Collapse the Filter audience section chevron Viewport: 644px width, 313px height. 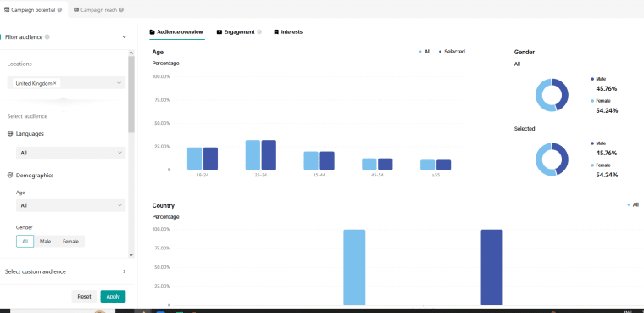pos(124,37)
